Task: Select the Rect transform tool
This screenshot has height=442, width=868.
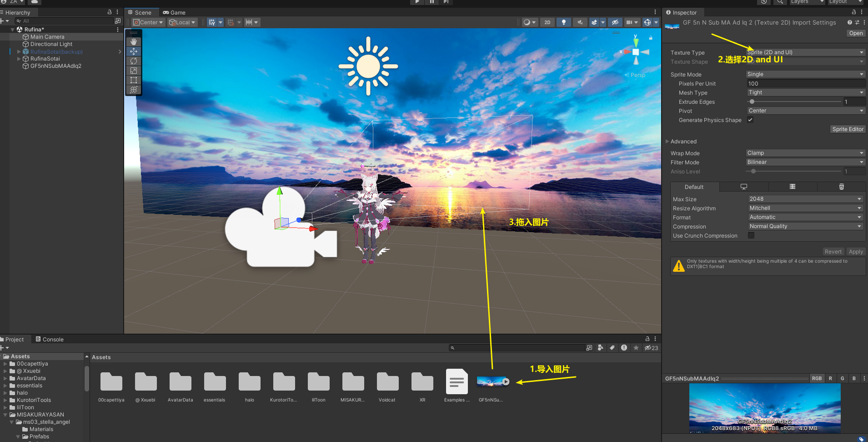Action: pyautogui.click(x=134, y=80)
